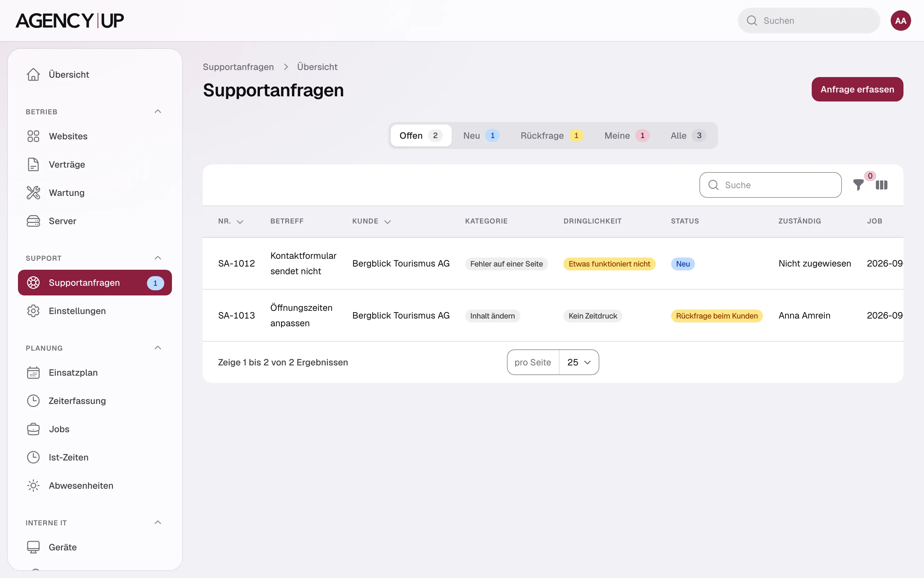Click the Server icon in sidebar
The height and width of the screenshot is (578, 924).
[33, 221]
